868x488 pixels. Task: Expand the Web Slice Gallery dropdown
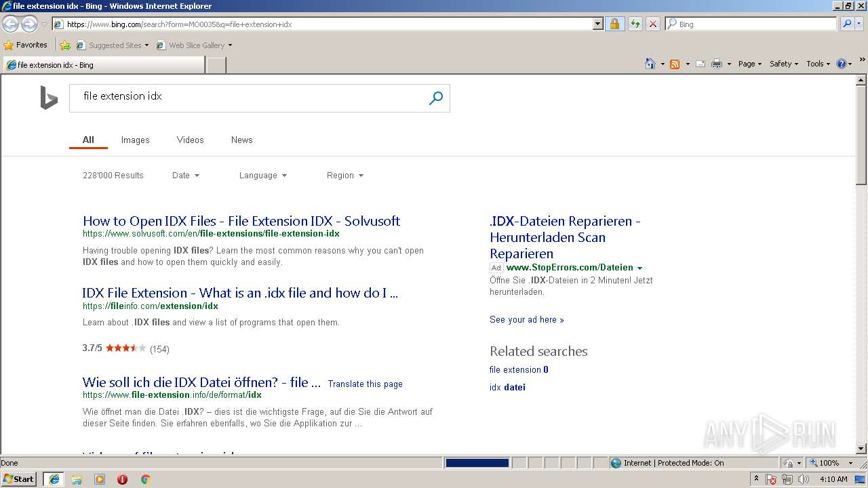(x=230, y=45)
